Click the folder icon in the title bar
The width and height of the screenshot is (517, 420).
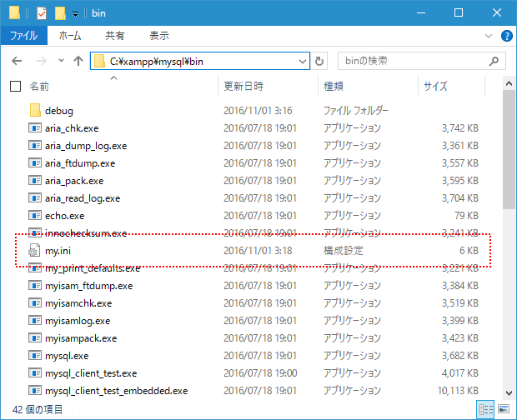pos(14,12)
